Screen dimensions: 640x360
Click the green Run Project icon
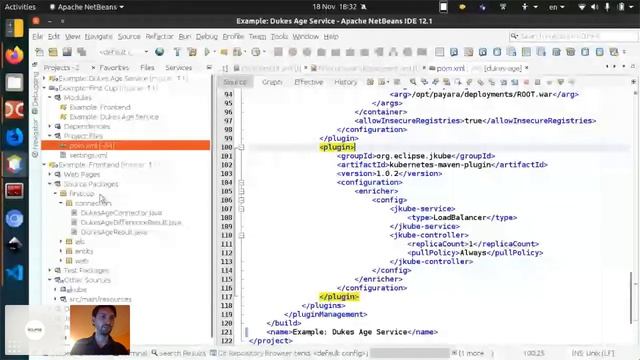(207, 52)
